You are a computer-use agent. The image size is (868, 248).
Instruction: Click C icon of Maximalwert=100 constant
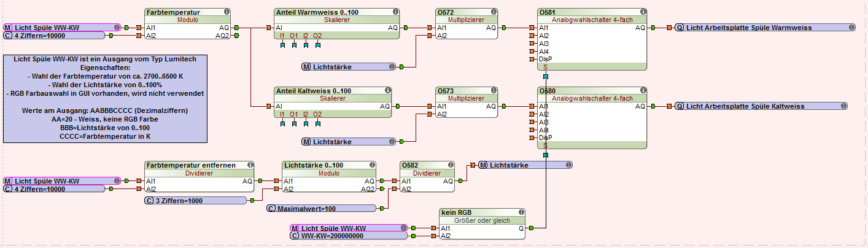(272, 209)
